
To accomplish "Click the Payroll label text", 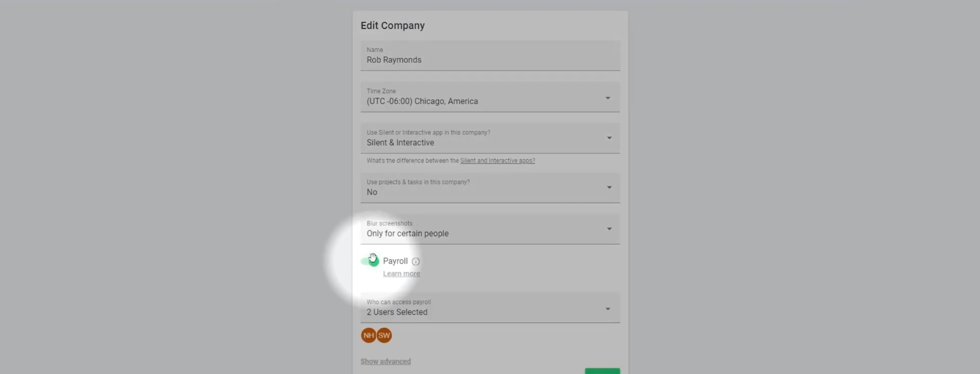I will (395, 261).
